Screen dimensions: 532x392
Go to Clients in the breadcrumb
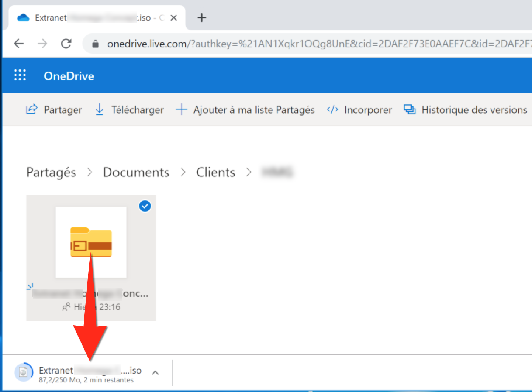point(215,172)
